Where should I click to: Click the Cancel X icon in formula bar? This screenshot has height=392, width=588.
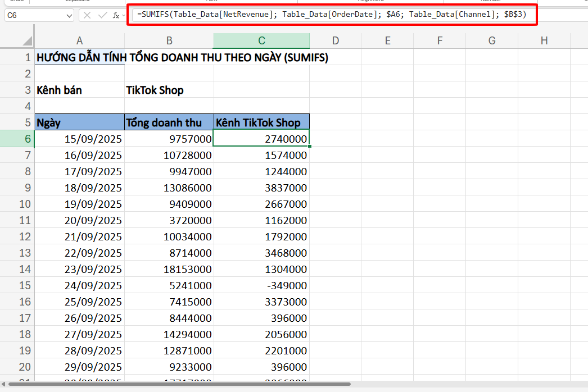point(87,15)
